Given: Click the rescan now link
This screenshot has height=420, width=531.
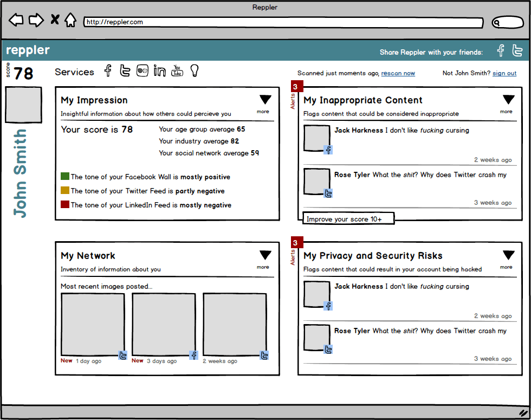Looking at the screenshot, I should click(x=398, y=73).
